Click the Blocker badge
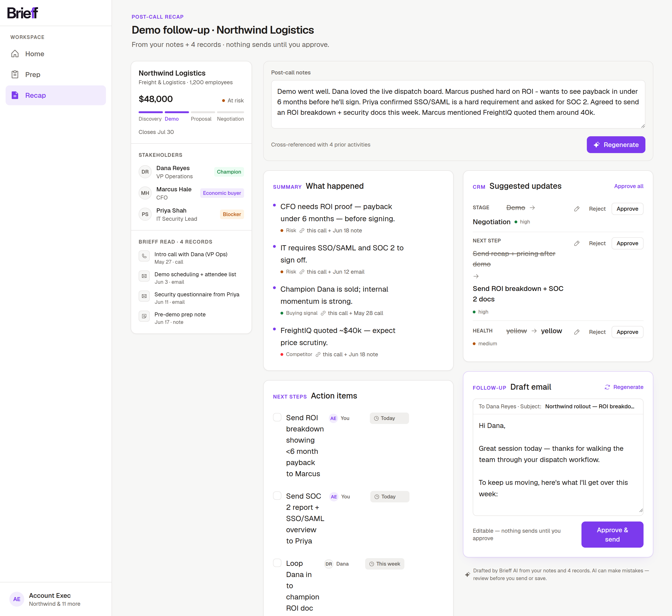This screenshot has height=616, width=672. pos(232,214)
